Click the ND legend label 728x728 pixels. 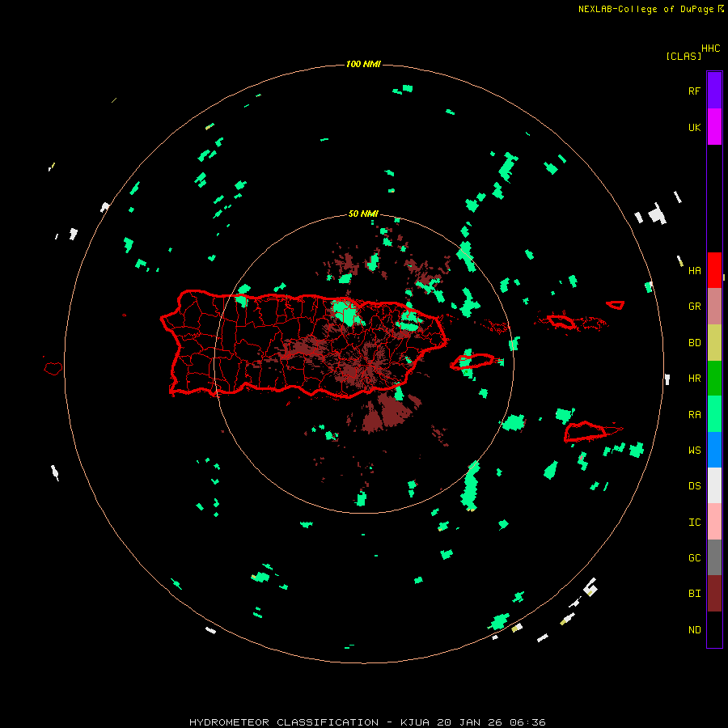(694, 630)
